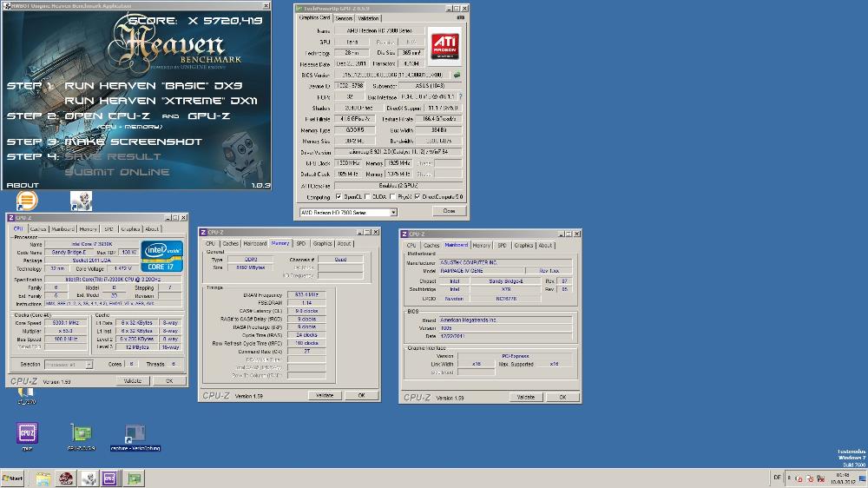Click the GPU Name field in GPU-Z
The height and width of the screenshot is (488, 868).
point(378,30)
